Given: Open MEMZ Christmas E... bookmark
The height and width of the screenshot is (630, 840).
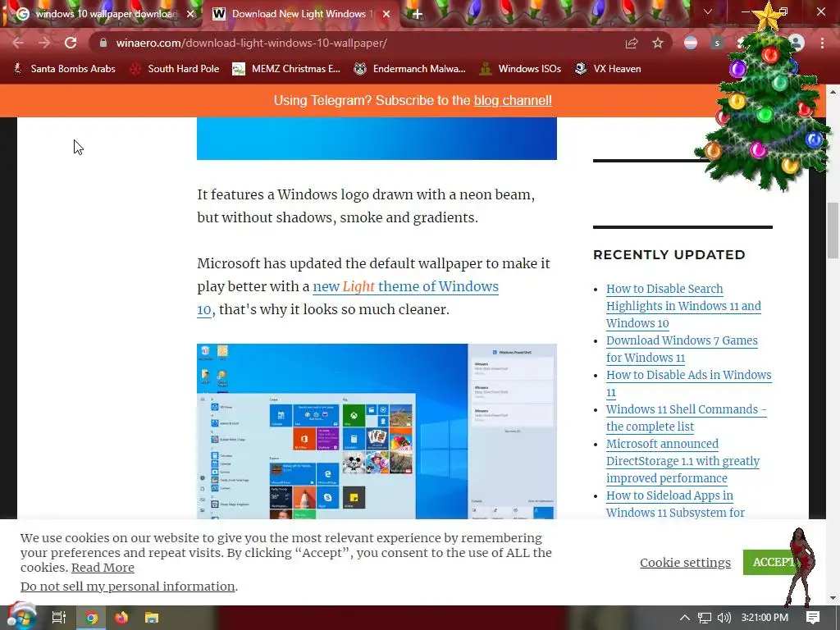Looking at the screenshot, I should [x=286, y=69].
